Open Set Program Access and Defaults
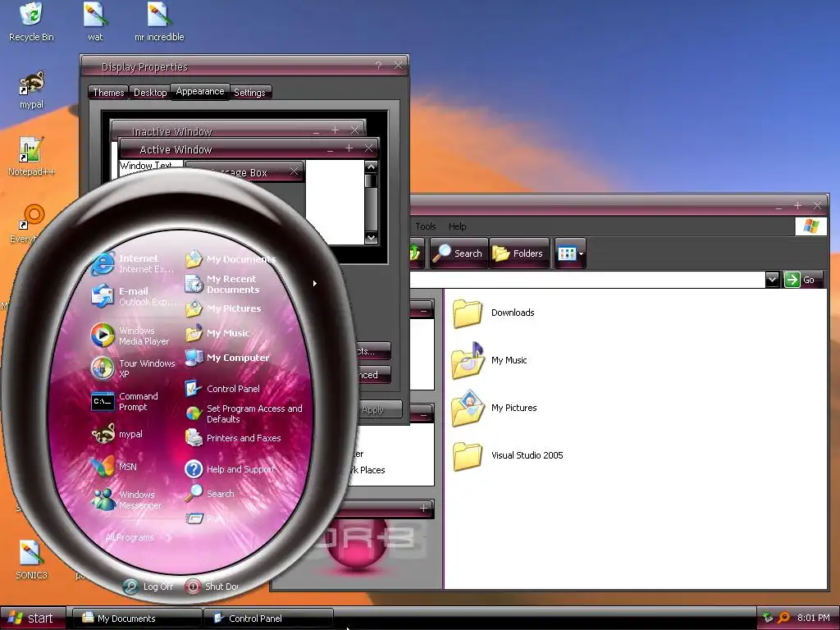 244,413
